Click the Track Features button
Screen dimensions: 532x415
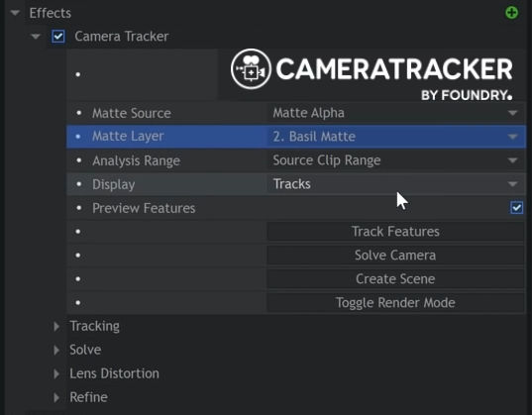point(395,232)
